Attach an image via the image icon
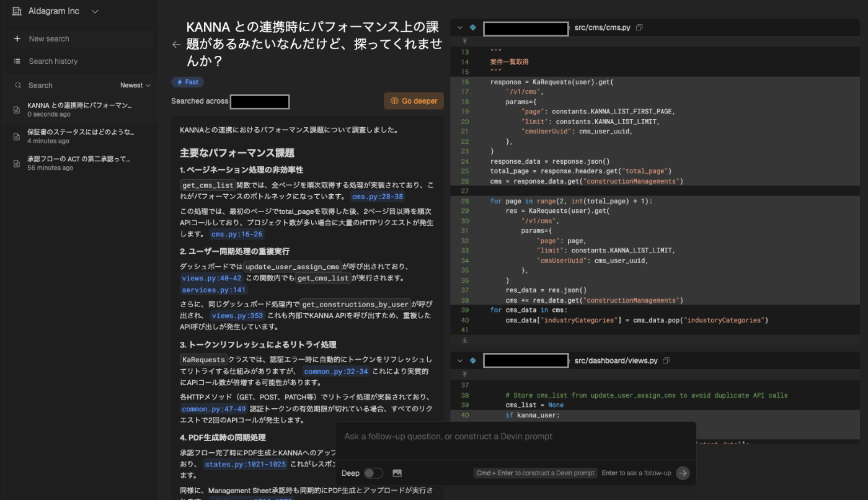The width and height of the screenshot is (868, 500). pyautogui.click(x=397, y=473)
